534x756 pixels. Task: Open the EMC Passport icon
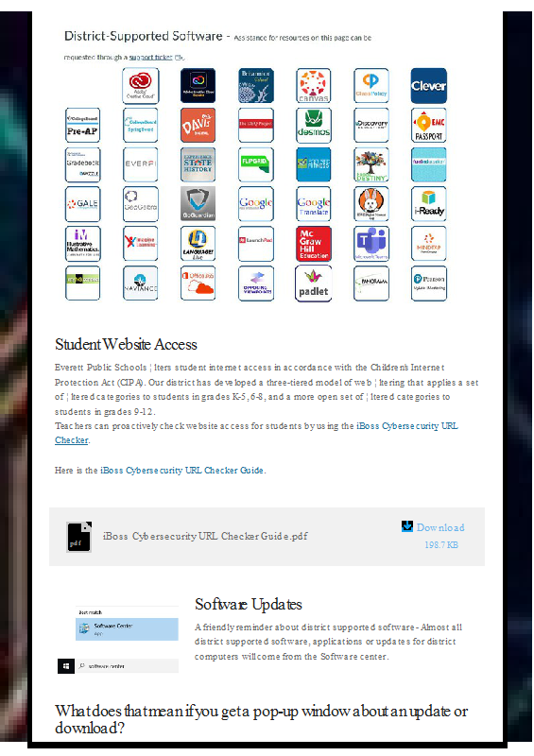pyautogui.click(x=429, y=126)
